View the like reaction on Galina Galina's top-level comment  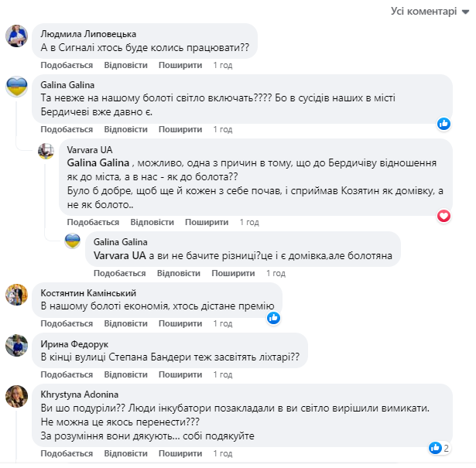(x=443, y=123)
